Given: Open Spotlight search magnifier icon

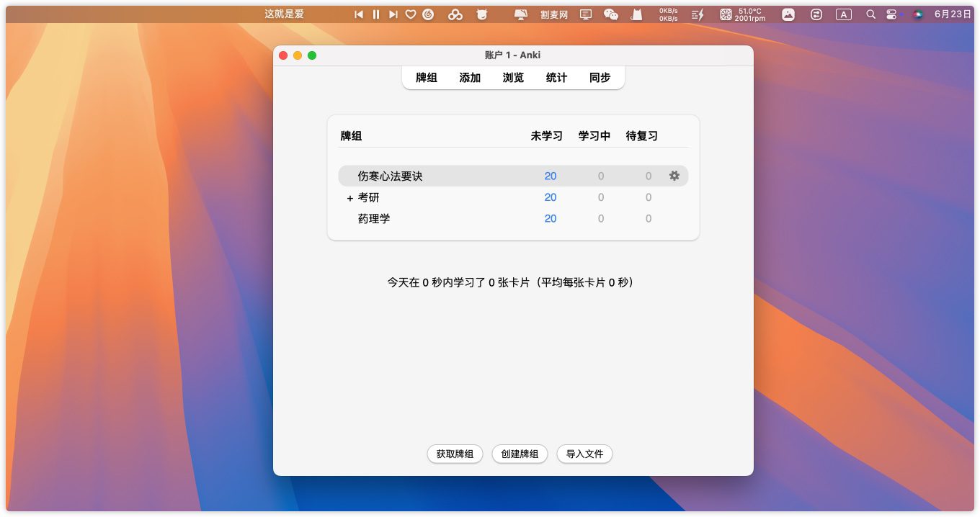Looking at the screenshot, I should pyautogui.click(x=870, y=14).
